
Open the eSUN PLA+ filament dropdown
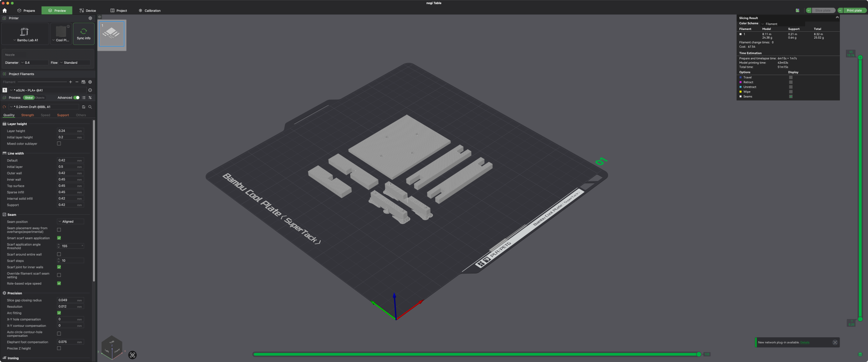(x=47, y=90)
